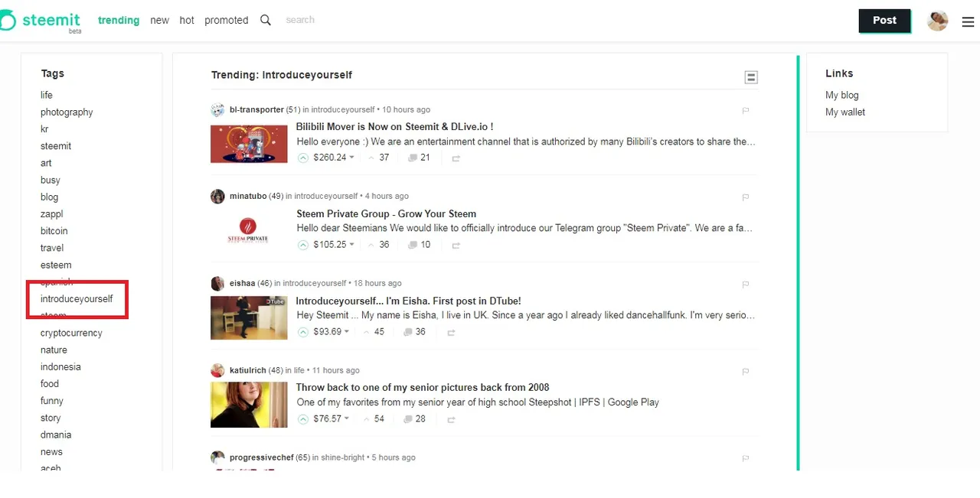The width and height of the screenshot is (980, 498).
Task: Show the 54 votes list
Action: (x=379, y=419)
